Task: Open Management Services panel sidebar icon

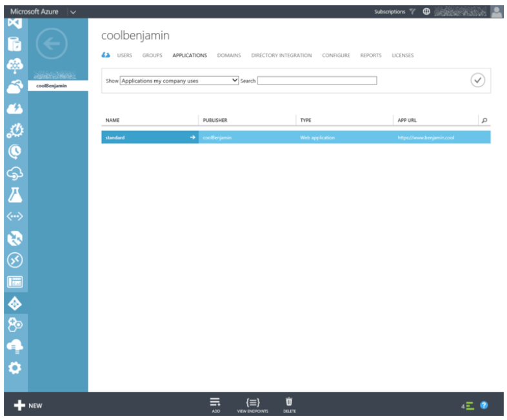Action: tap(15, 282)
